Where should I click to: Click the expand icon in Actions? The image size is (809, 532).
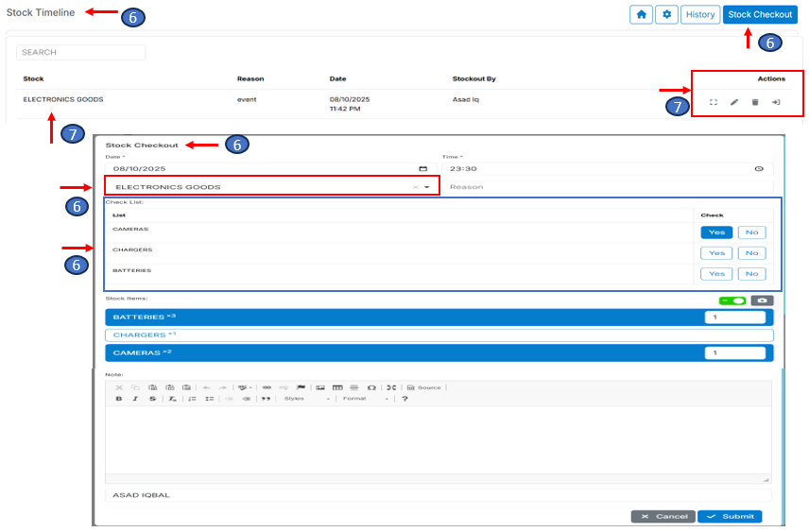[714, 102]
